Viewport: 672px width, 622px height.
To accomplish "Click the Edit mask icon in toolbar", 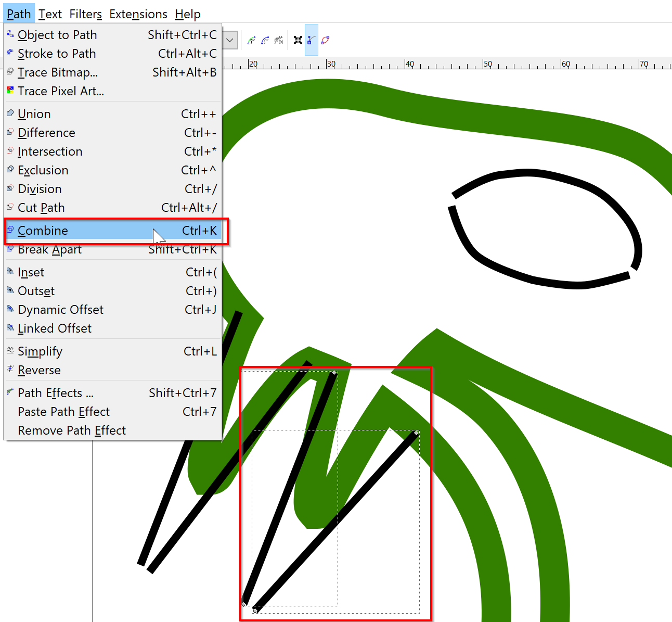I will pyautogui.click(x=265, y=40).
